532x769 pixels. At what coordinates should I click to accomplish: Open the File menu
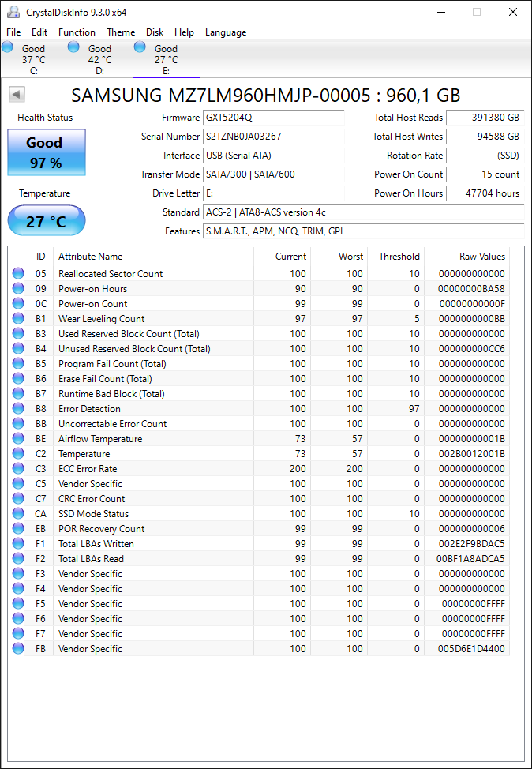[13, 32]
